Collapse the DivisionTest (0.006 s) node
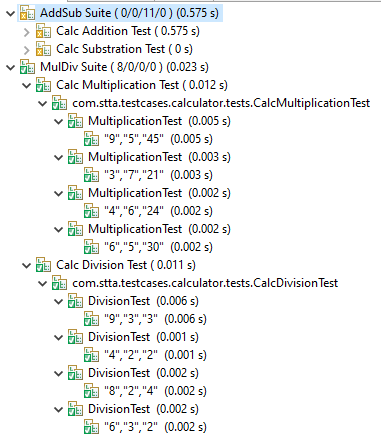Viewport: 381px width, 440px height. click(x=59, y=302)
